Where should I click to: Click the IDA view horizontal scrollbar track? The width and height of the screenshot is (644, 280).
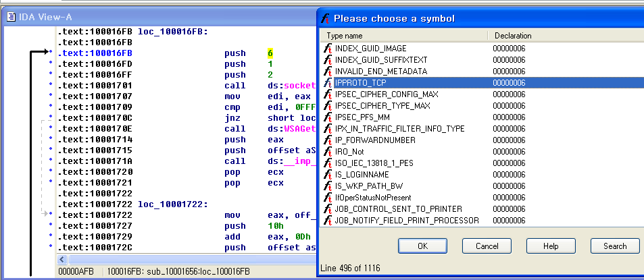[192, 260]
